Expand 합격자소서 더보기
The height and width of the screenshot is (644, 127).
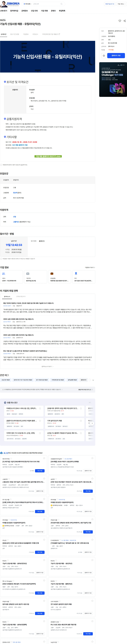click(47, 367)
